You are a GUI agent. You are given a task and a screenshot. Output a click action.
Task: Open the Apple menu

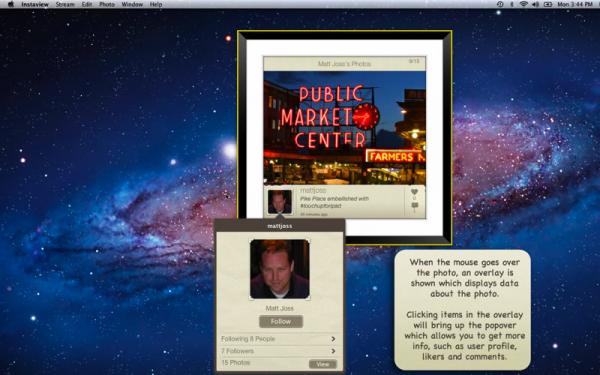coord(10,4)
